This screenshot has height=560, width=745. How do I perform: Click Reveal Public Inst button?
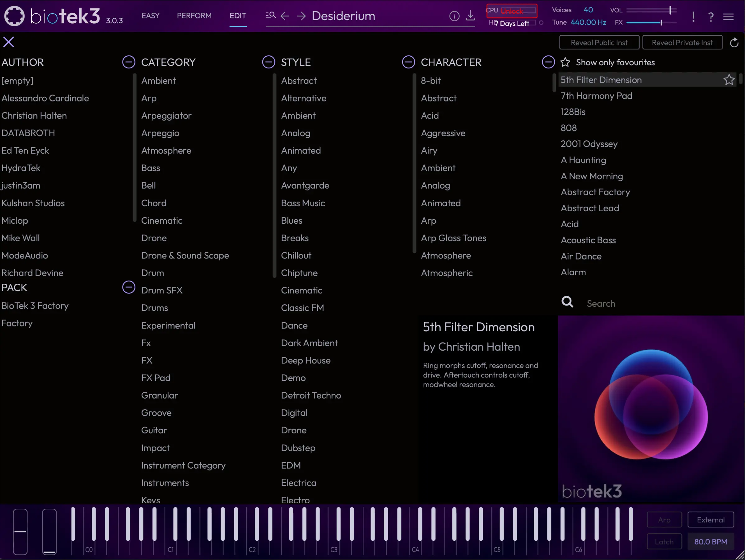(599, 43)
